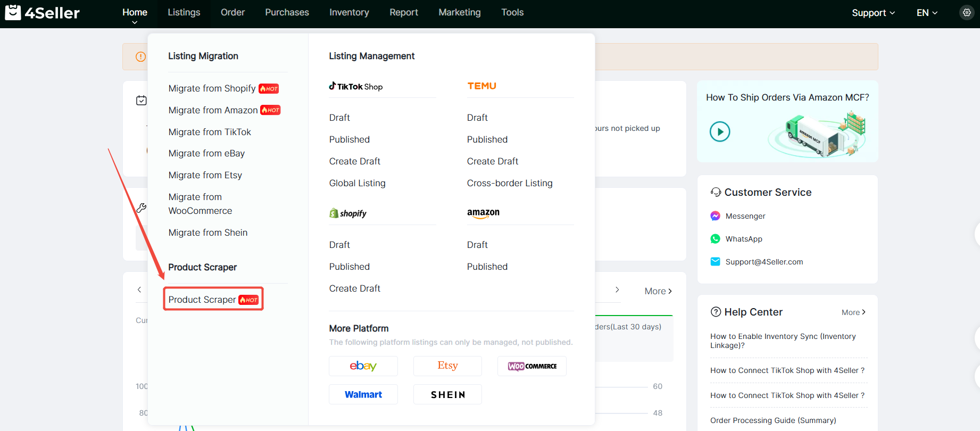980x431 pixels.
Task: Click the orange alert info icon
Action: [x=140, y=56]
